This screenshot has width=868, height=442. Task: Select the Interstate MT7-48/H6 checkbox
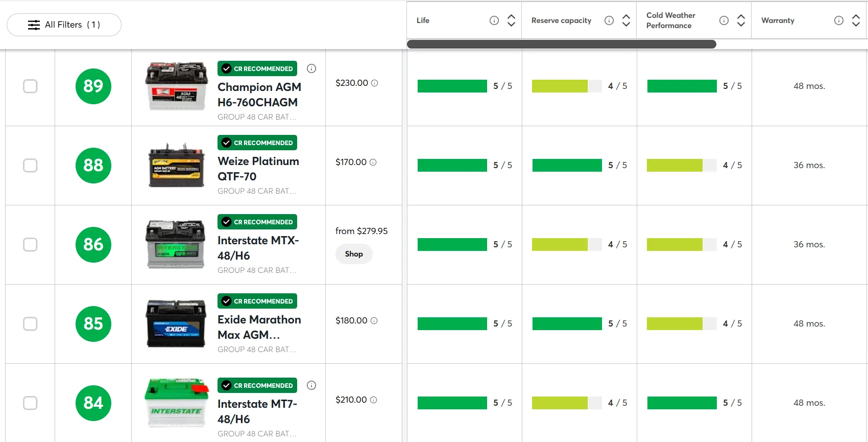point(30,403)
